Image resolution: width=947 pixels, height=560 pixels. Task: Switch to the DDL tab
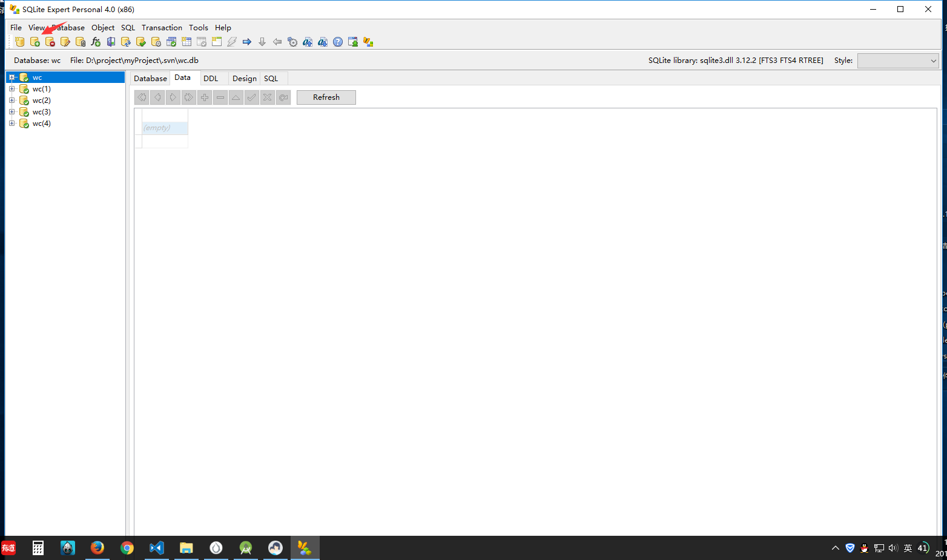tap(211, 79)
